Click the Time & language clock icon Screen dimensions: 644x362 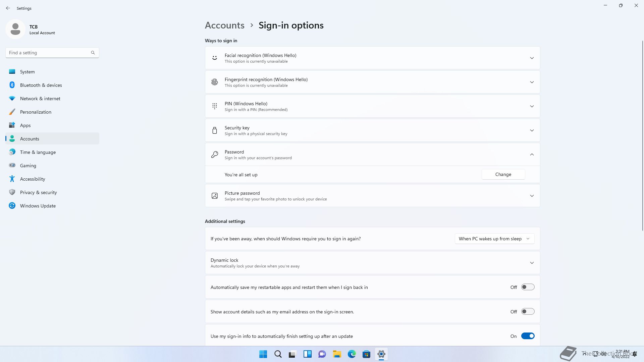click(x=12, y=152)
